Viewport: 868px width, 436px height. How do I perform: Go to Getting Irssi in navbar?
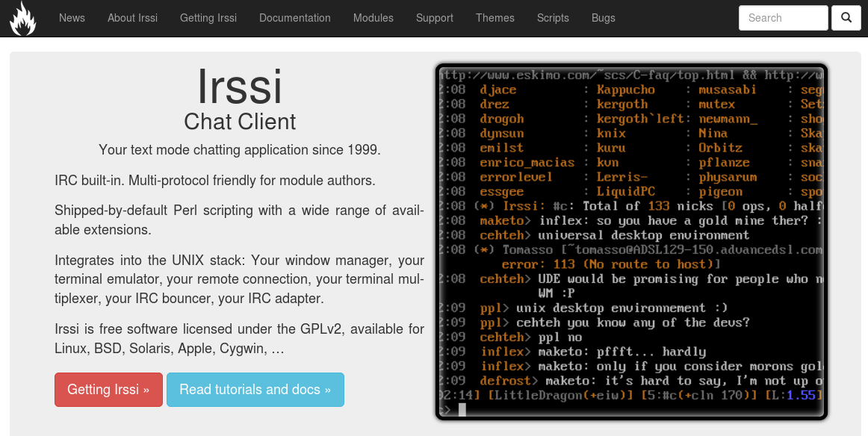208,18
